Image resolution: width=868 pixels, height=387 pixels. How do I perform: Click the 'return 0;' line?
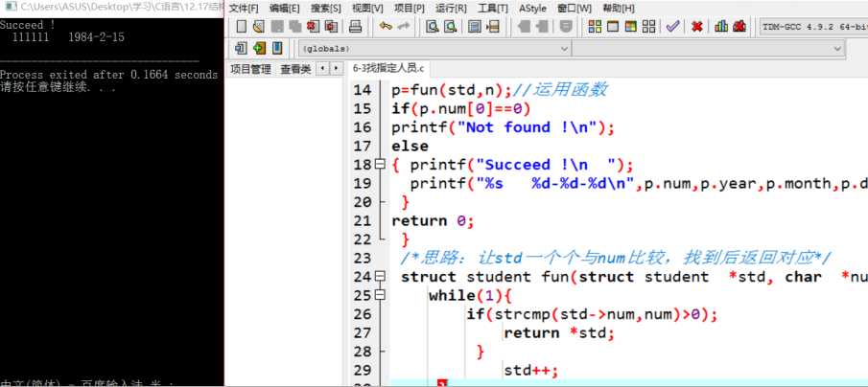(x=433, y=220)
